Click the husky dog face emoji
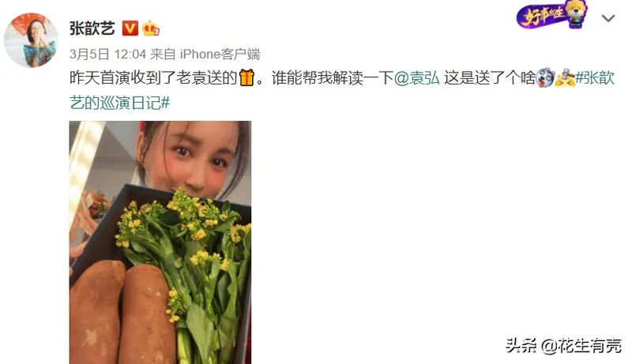Image resolution: width=632 pixels, height=364 pixels. 545,77
